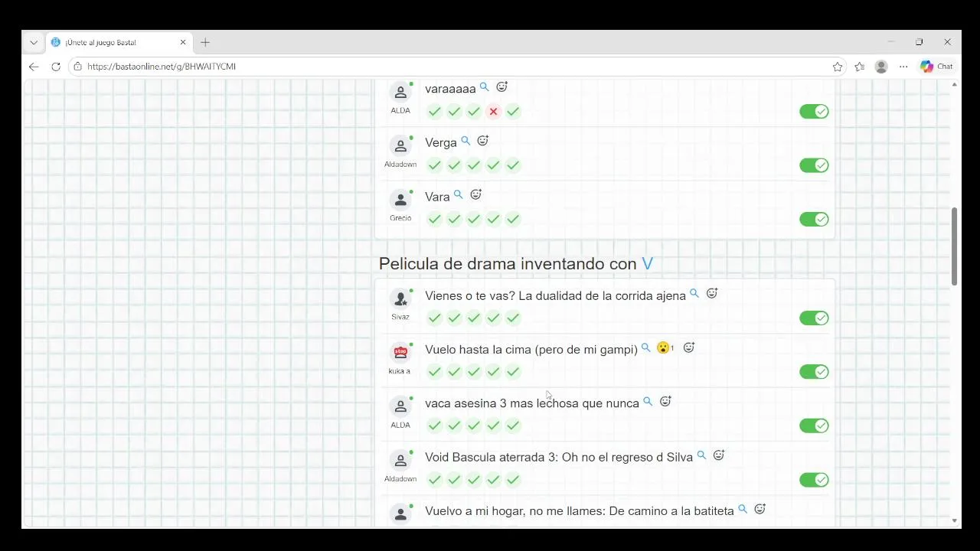
Task: Close the '¡Únete al juego Basta!' tab
Action: click(x=183, y=43)
